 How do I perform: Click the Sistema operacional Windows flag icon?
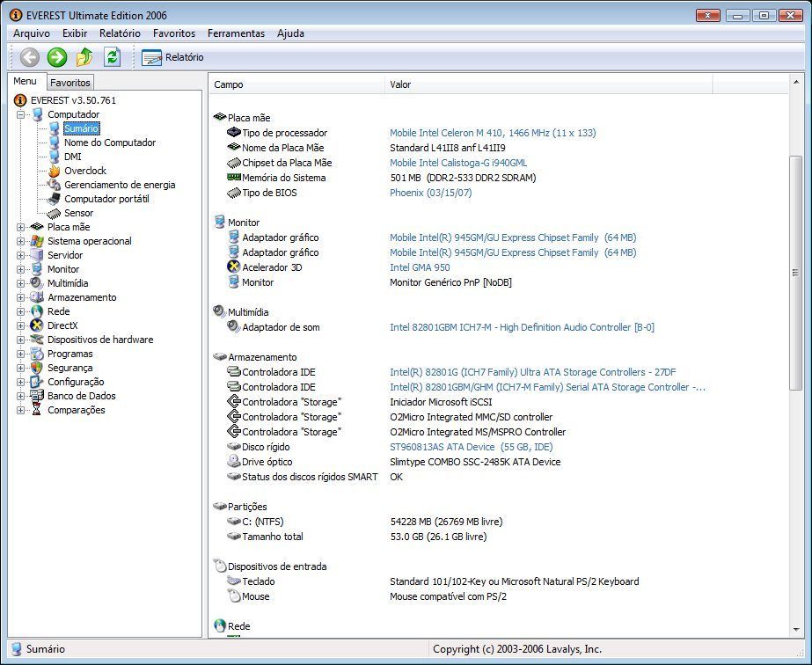[37, 241]
